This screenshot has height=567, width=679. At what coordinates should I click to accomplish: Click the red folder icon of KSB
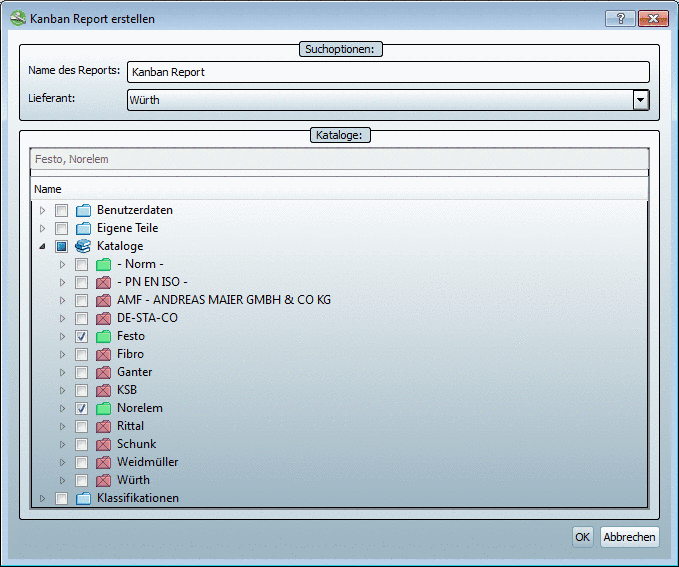(103, 390)
